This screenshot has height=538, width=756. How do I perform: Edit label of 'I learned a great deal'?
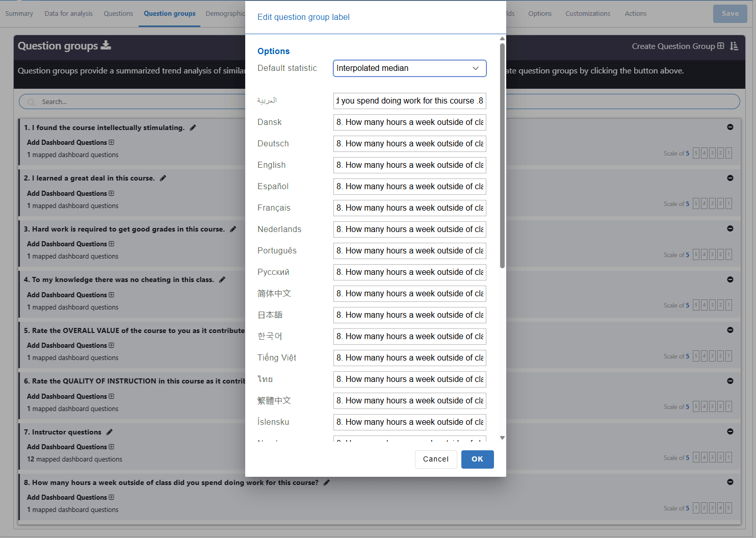tap(163, 178)
